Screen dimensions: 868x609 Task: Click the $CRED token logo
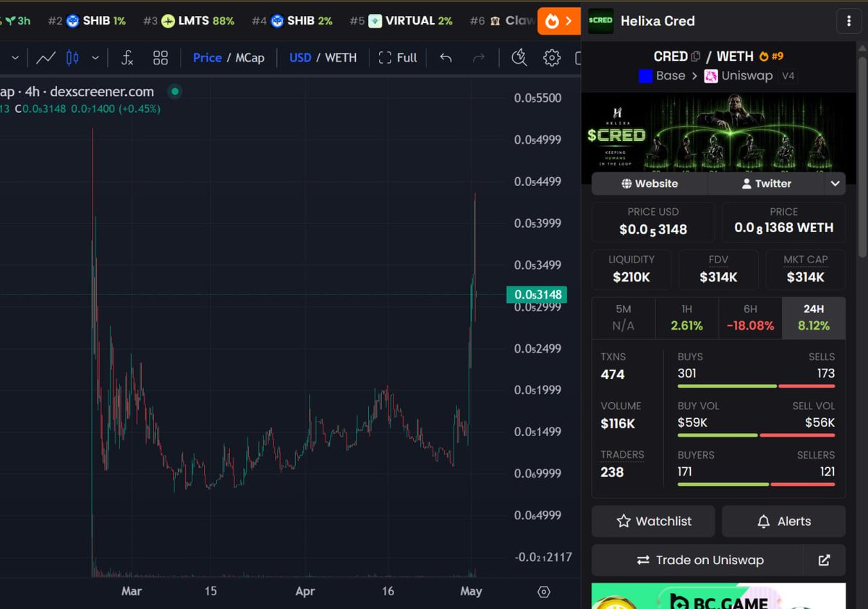tap(600, 21)
